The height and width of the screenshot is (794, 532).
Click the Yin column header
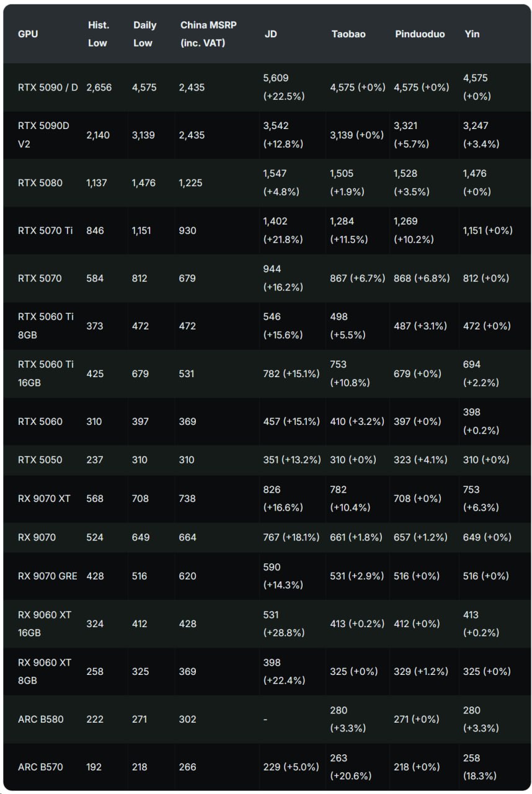pos(472,34)
